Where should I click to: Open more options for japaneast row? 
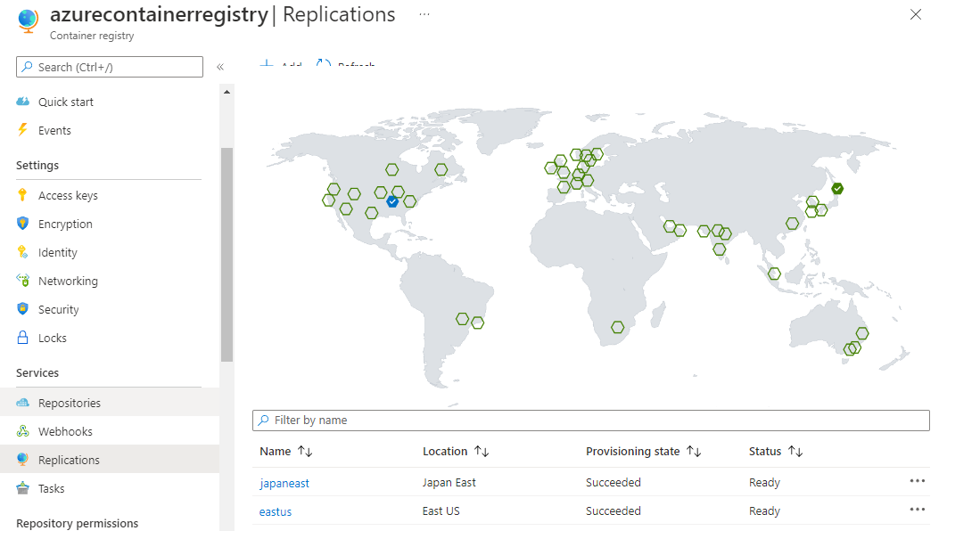(x=917, y=481)
